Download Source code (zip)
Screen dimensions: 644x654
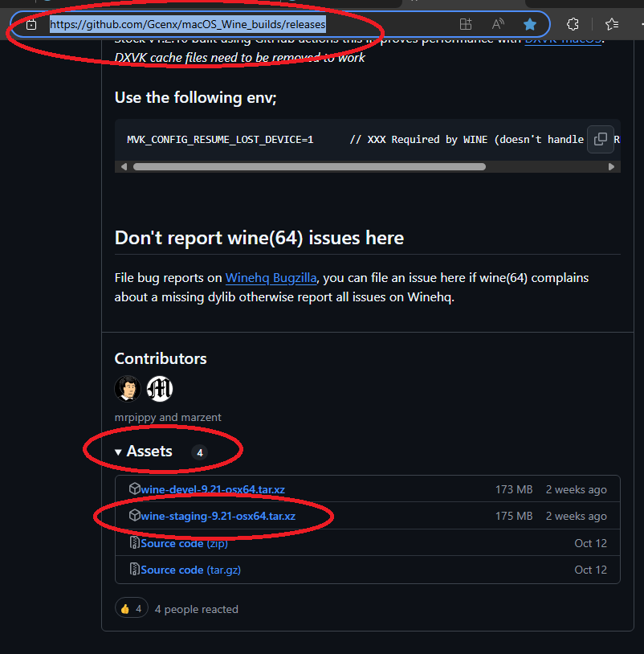184,543
